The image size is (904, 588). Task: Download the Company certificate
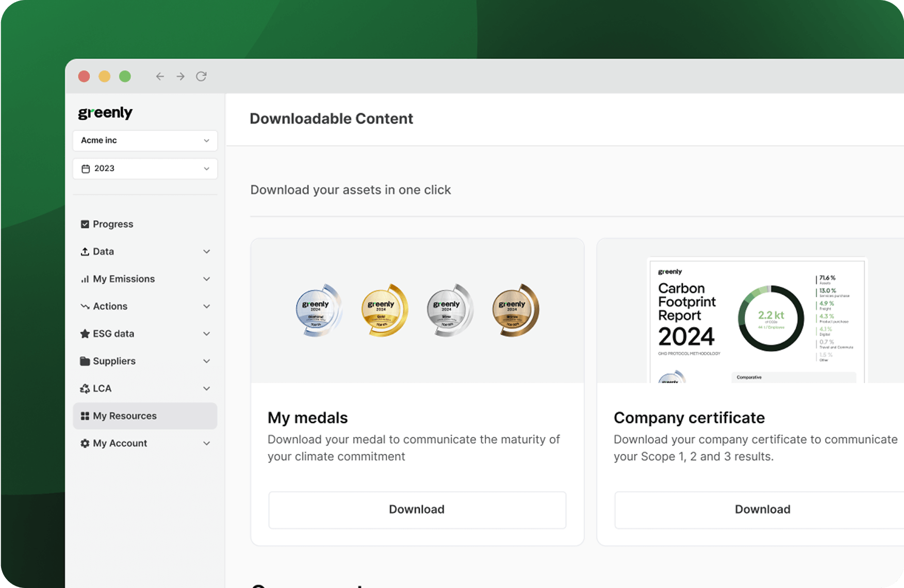759,510
